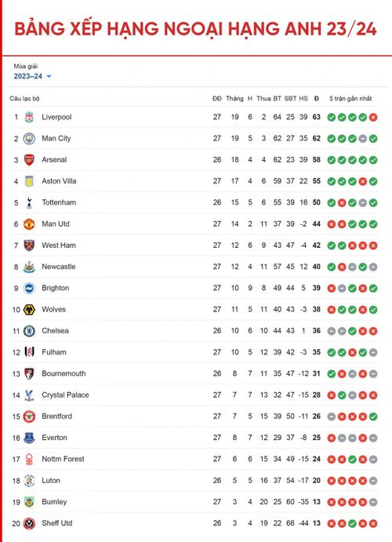This screenshot has width=392, height=542.
Task: Click the Tottenham cockerel crest
Action: (x=29, y=202)
